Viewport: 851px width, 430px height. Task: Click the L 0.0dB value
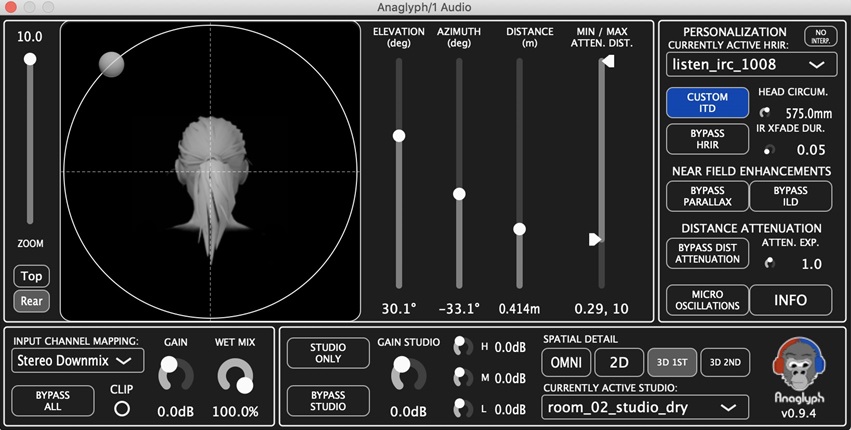click(x=510, y=409)
